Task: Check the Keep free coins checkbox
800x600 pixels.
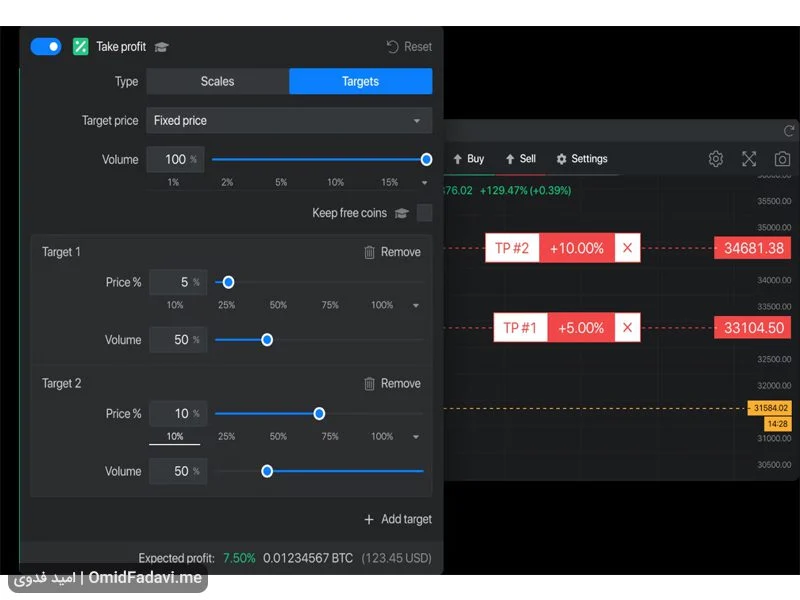Action: point(424,213)
